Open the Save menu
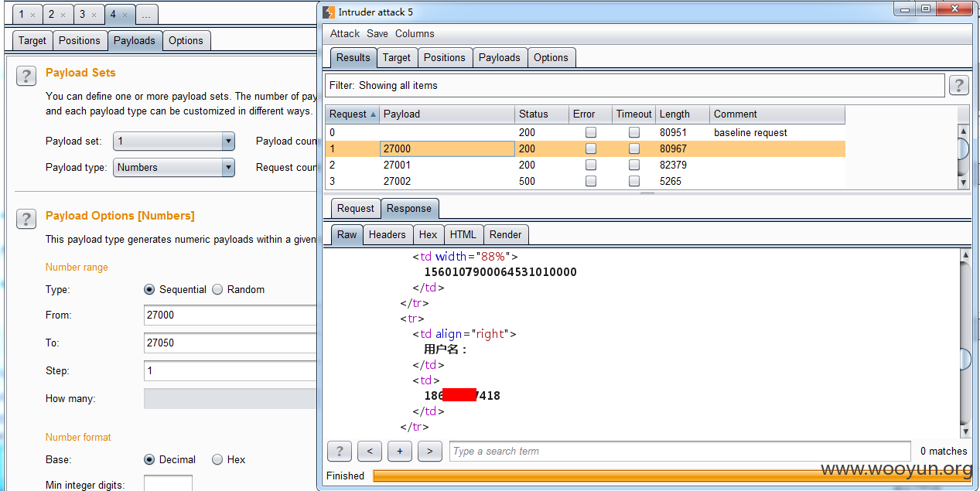This screenshot has height=491, width=980. pos(377,33)
